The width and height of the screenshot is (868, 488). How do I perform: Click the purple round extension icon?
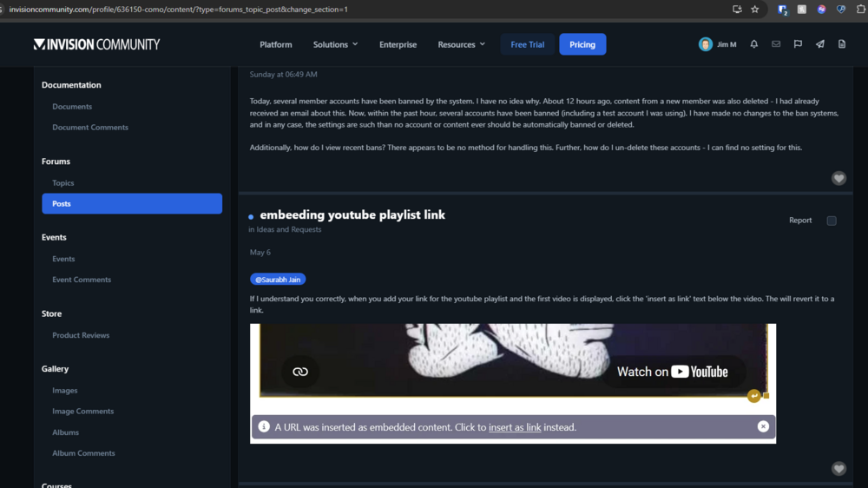pos(821,10)
